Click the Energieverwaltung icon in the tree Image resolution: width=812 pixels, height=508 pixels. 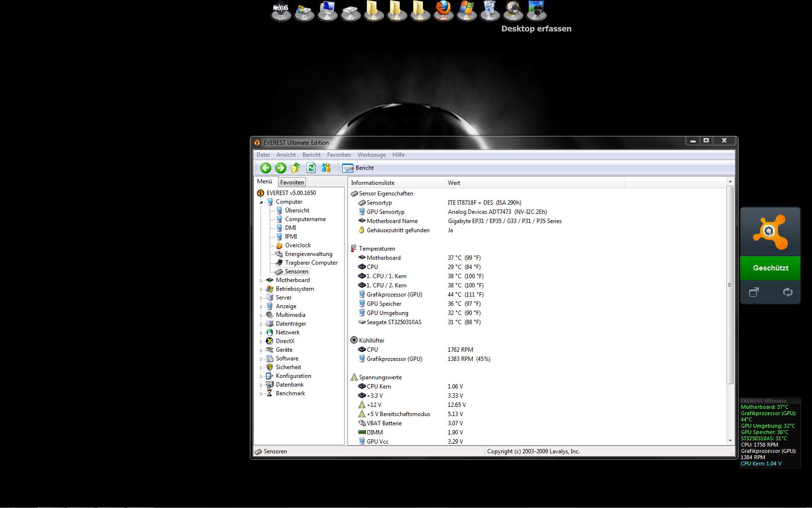279,254
